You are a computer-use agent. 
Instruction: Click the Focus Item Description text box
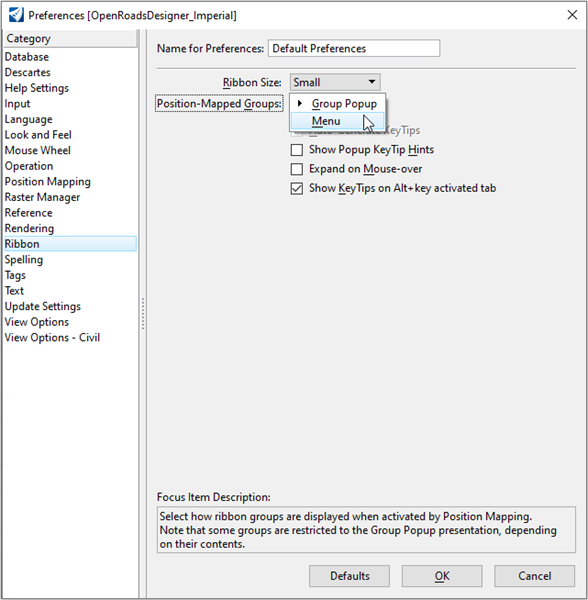(366, 530)
